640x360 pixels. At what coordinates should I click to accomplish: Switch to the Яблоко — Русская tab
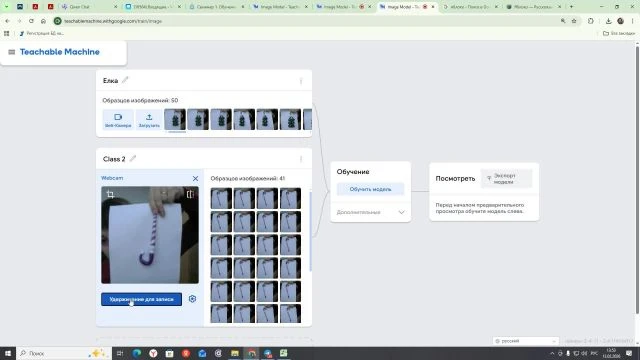point(533,7)
